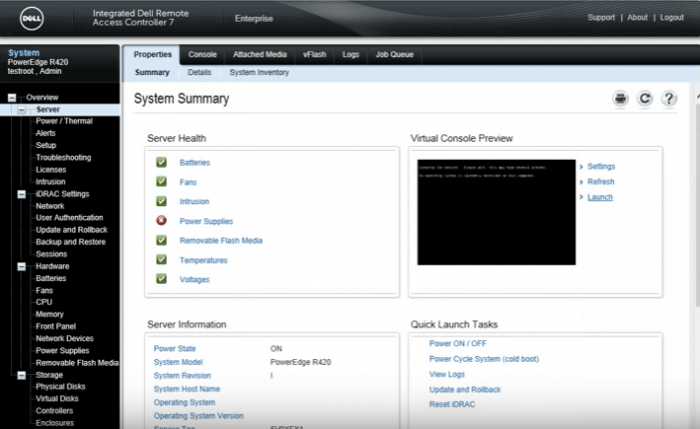Open Update and Rollback quick launch task

[x=465, y=390]
